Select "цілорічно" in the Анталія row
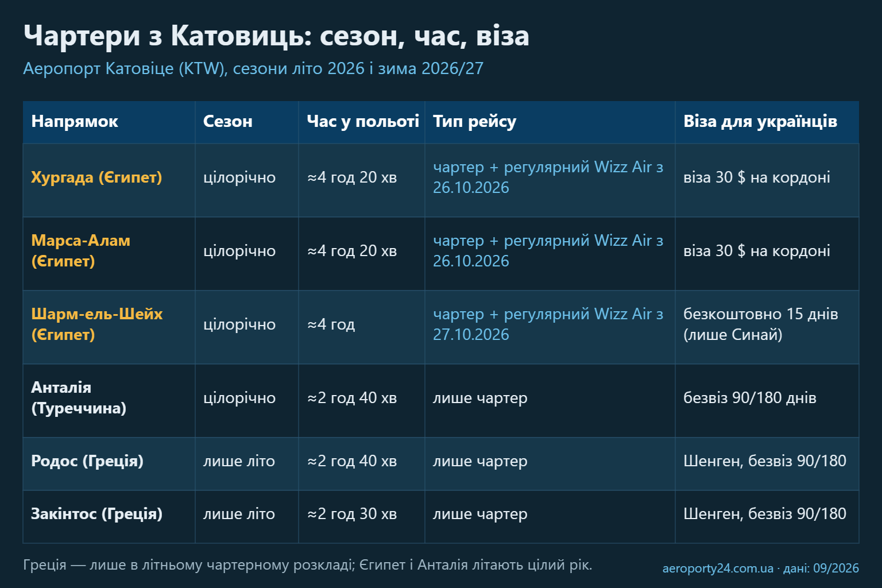The height and width of the screenshot is (588, 882). tap(239, 398)
